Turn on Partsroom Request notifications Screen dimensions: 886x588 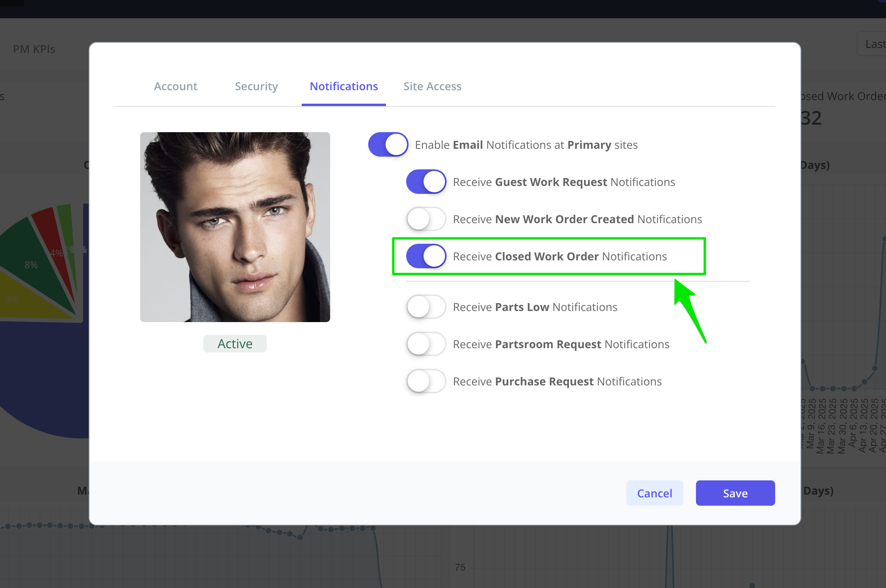pos(426,344)
